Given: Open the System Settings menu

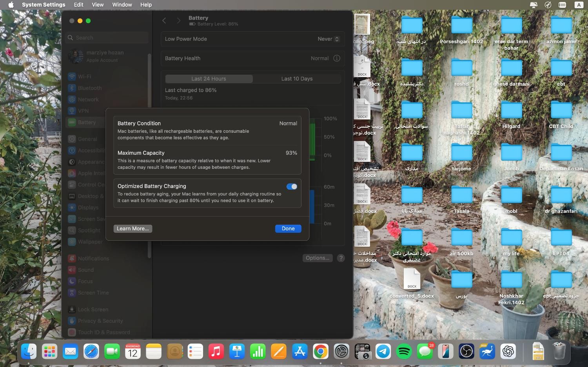Looking at the screenshot, I should tap(44, 5).
